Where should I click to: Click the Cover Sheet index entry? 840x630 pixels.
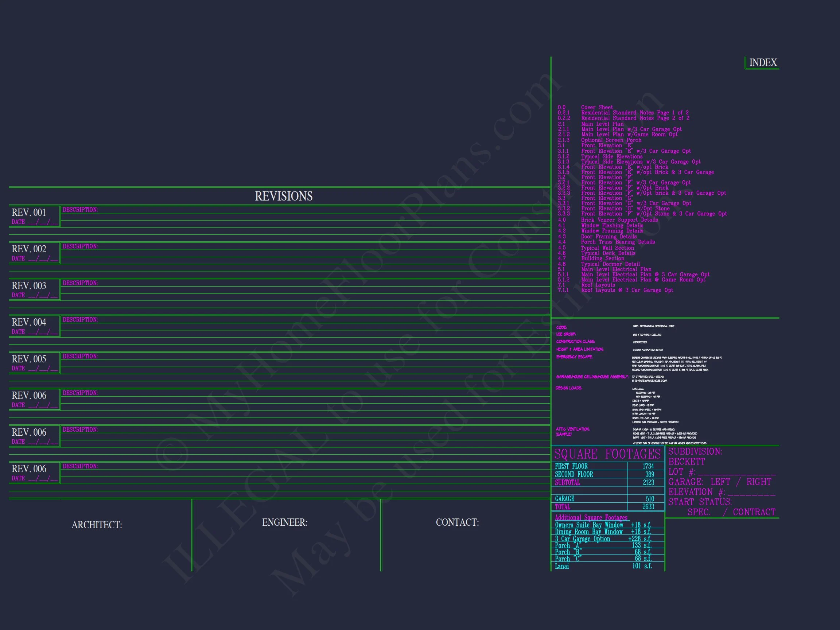[x=597, y=108]
